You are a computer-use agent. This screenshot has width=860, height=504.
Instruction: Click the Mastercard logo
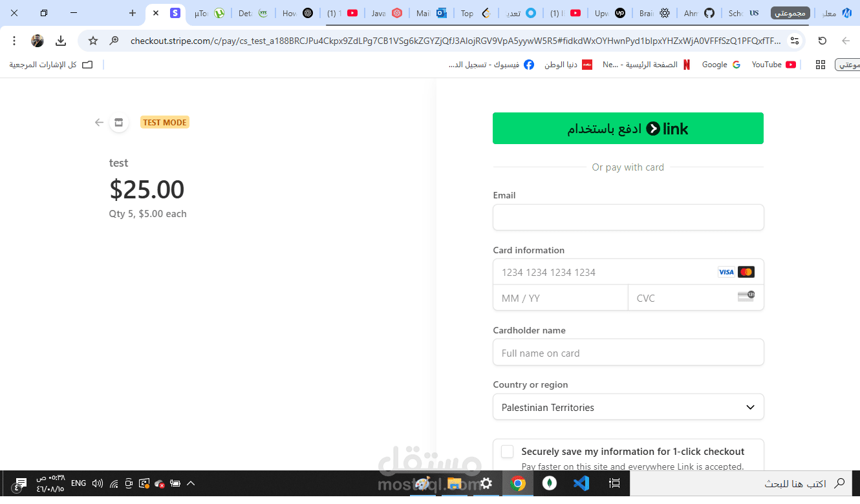[746, 272]
